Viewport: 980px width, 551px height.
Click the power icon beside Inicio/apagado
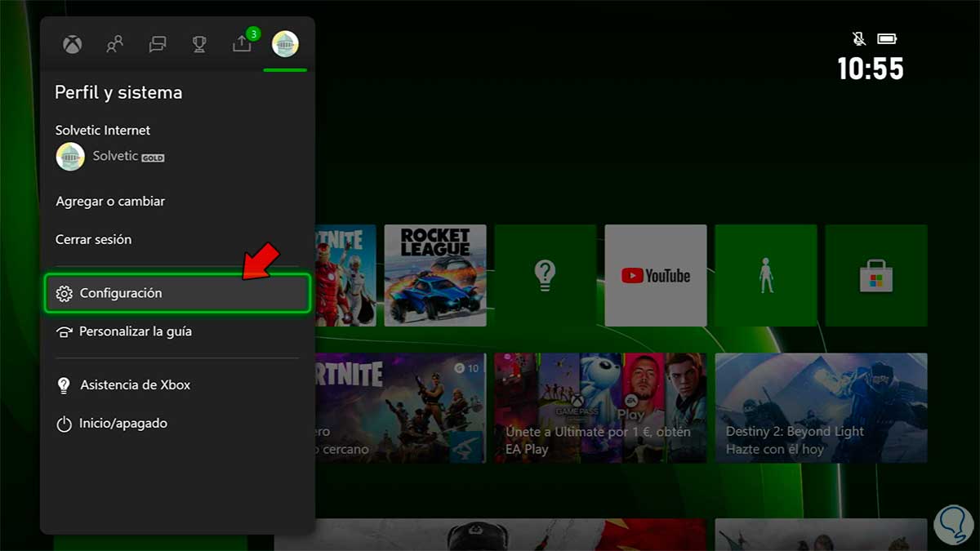(x=64, y=424)
